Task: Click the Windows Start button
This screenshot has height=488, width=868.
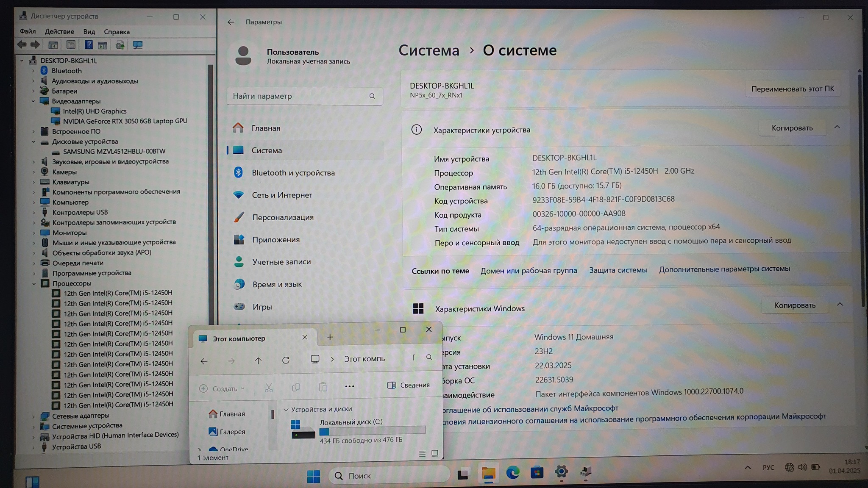Action: pyautogui.click(x=313, y=476)
